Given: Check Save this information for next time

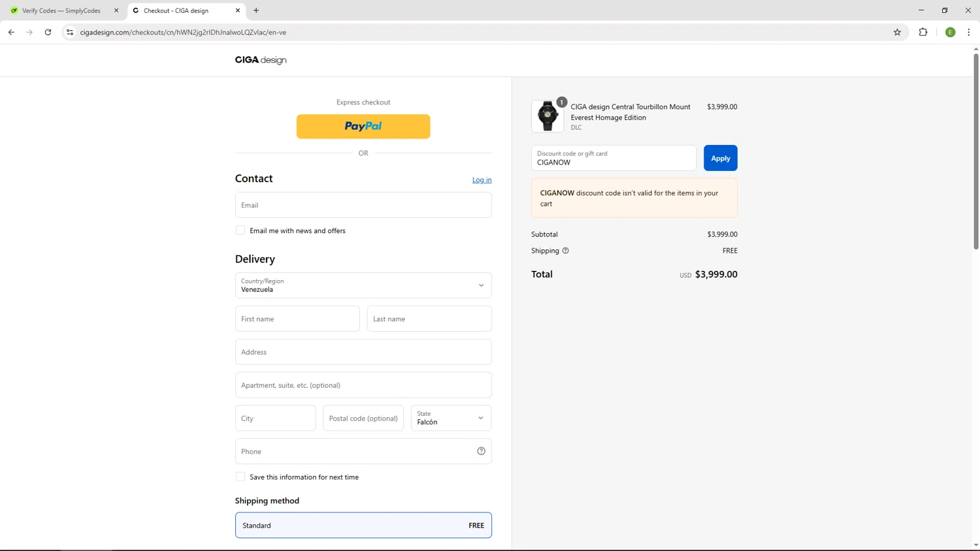Looking at the screenshot, I should coord(240,477).
